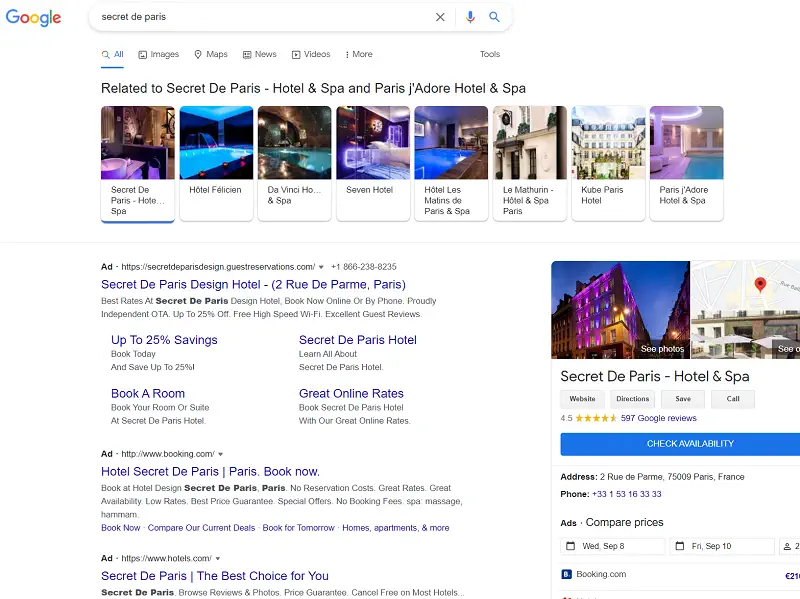
Task: Click the Directions button
Action: pos(632,399)
